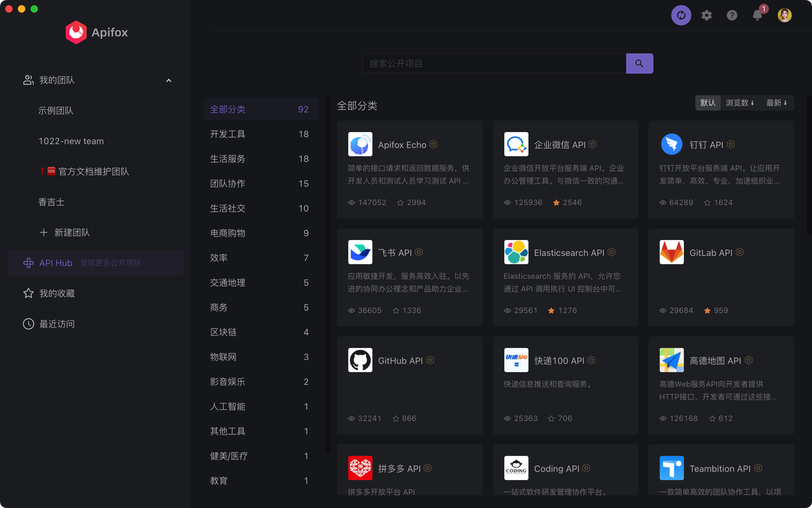Star the 钉钉 API project

tap(707, 203)
